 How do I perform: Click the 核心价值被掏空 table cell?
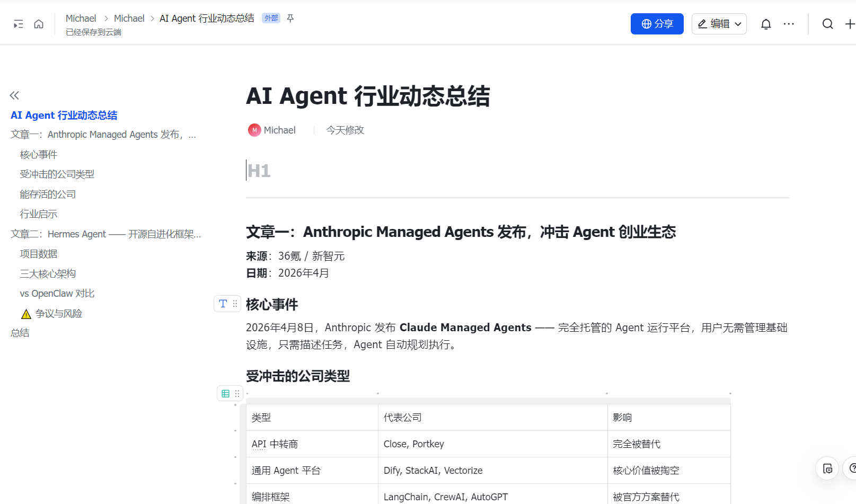(669, 471)
